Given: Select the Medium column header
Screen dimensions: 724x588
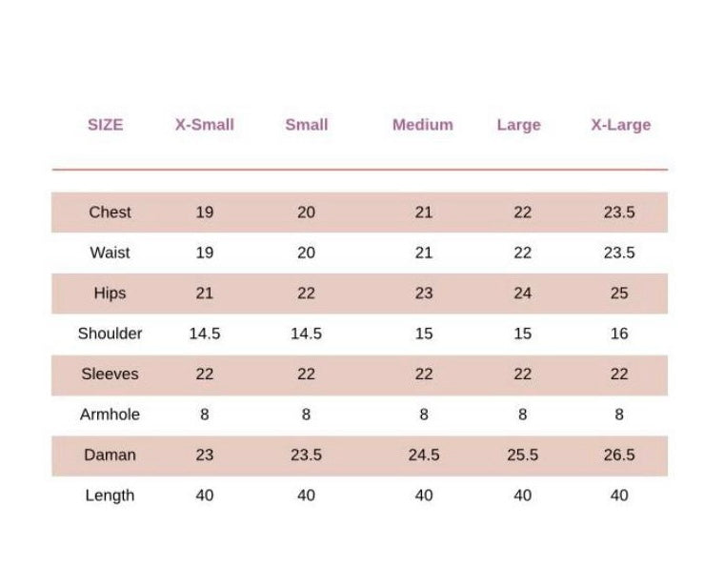Looking at the screenshot, I should click(423, 125).
